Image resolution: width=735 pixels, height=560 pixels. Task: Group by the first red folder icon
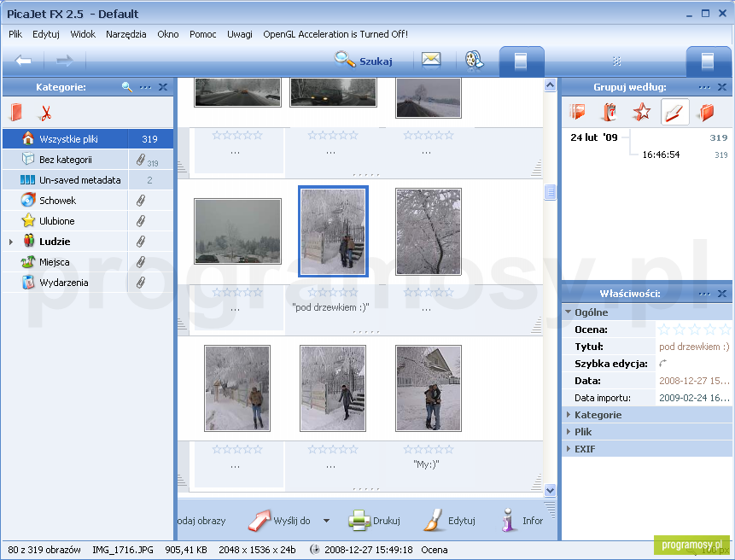577,112
